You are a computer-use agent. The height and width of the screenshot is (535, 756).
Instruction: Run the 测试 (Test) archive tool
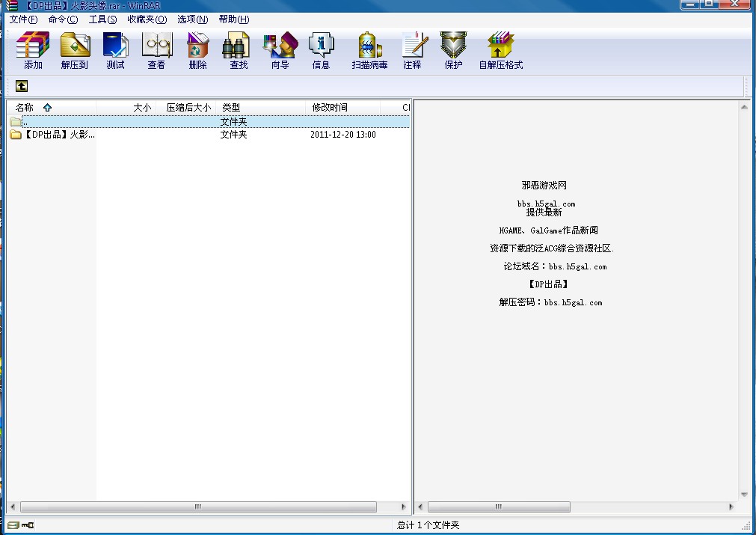point(115,50)
